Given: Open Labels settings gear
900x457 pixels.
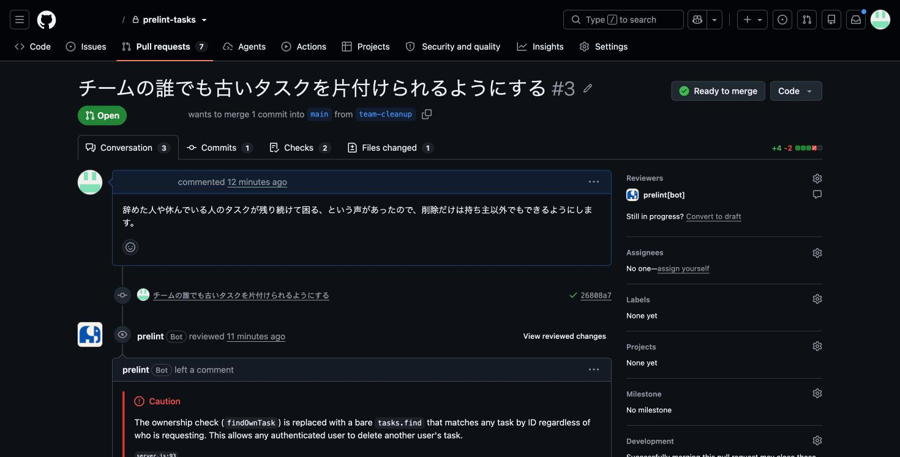Looking at the screenshot, I should (x=817, y=299).
